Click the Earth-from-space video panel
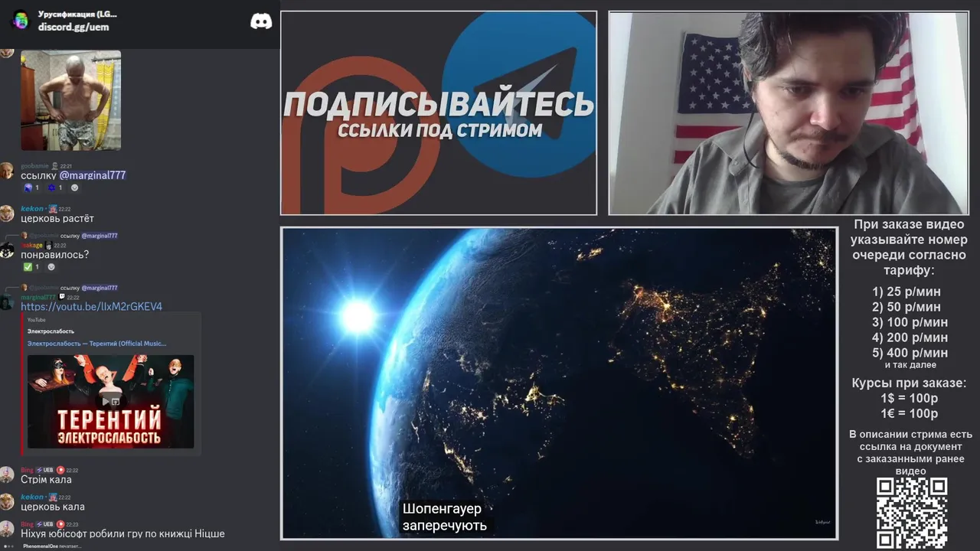980x551 pixels. coord(559,383)
